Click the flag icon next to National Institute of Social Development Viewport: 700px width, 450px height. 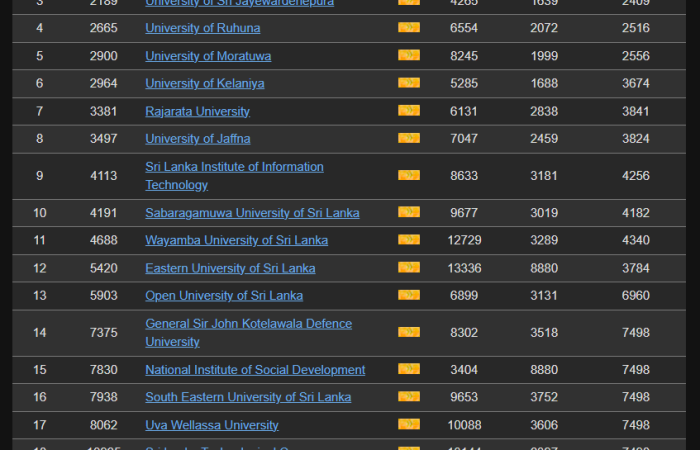408,369
